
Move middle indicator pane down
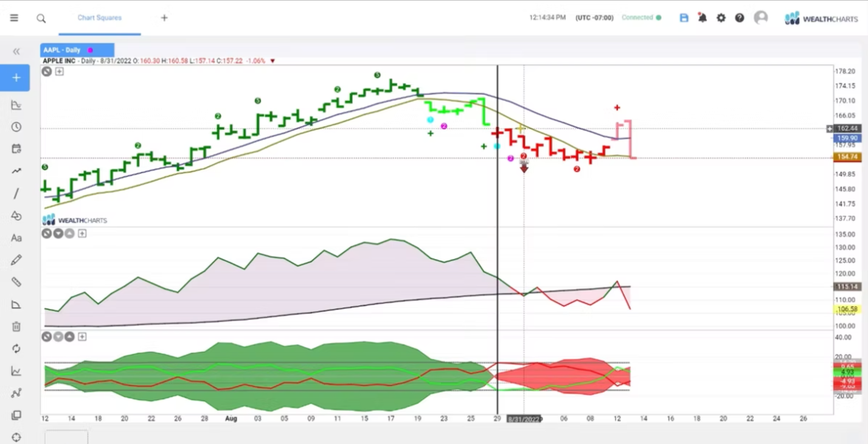tap(58, 234)
